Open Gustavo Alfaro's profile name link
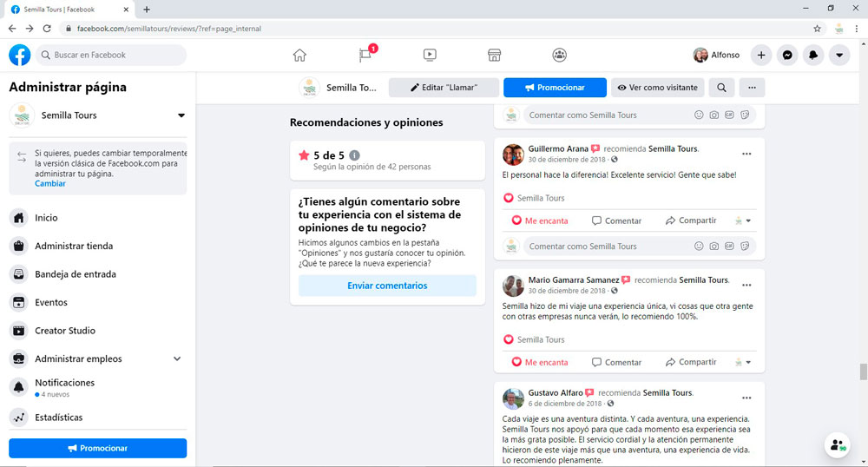The width and height of the screenshot is (868, 467). pos(556,393)
